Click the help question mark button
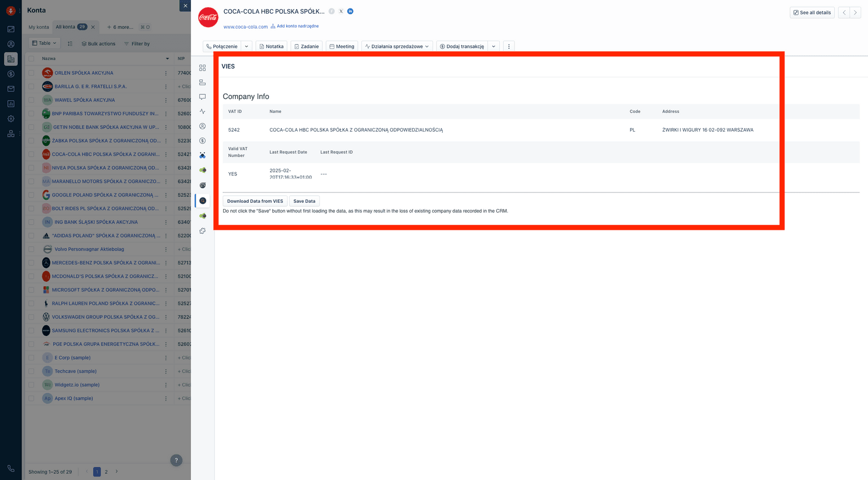This screenshot has height=480, width=868. (176, 460)
